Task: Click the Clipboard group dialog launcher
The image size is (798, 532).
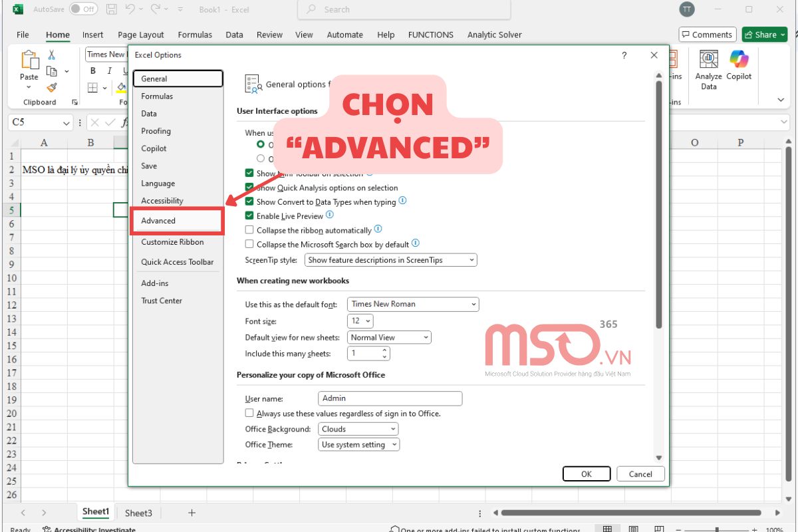Action: [x=74, y=102]
